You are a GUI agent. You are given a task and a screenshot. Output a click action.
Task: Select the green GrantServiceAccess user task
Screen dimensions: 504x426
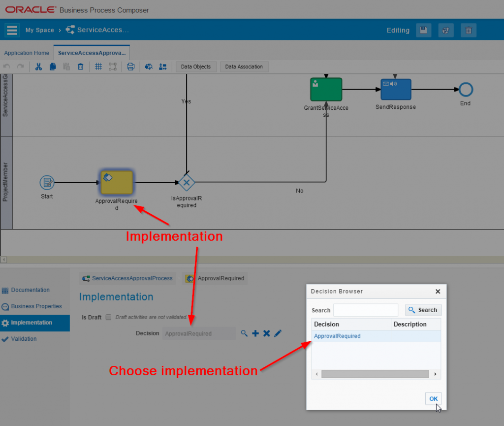tap(326, 89)
